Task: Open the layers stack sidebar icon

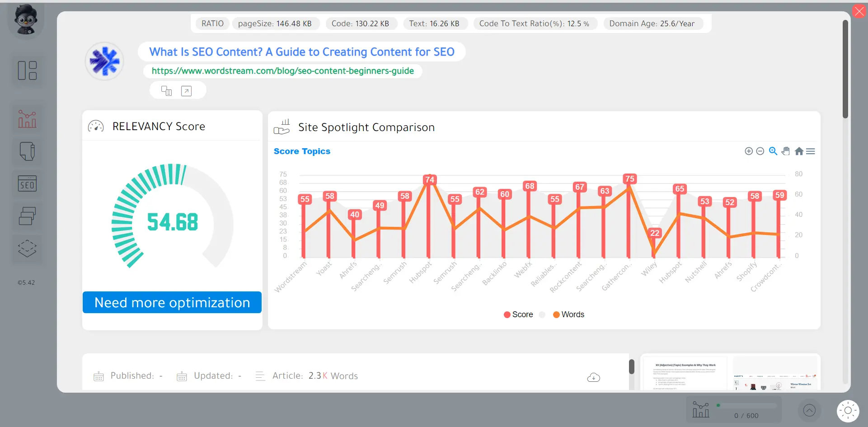Action: tap(27, 248)
